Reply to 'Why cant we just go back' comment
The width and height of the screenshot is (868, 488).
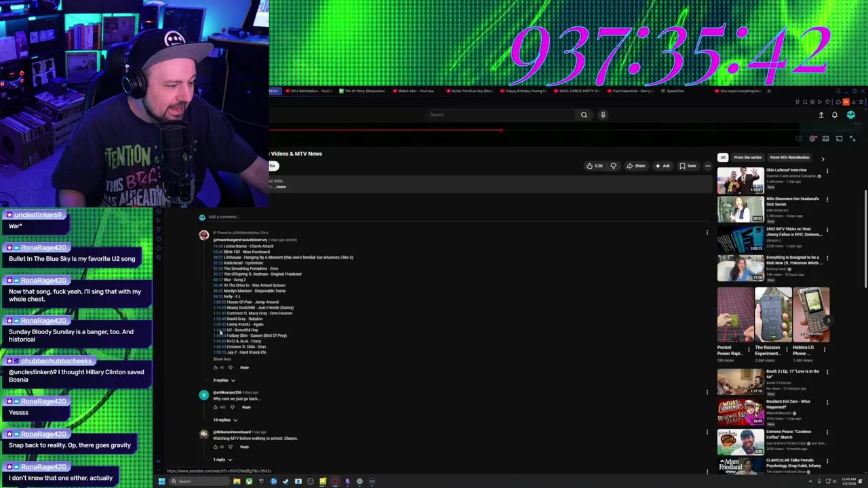click(x=246, y=407)
